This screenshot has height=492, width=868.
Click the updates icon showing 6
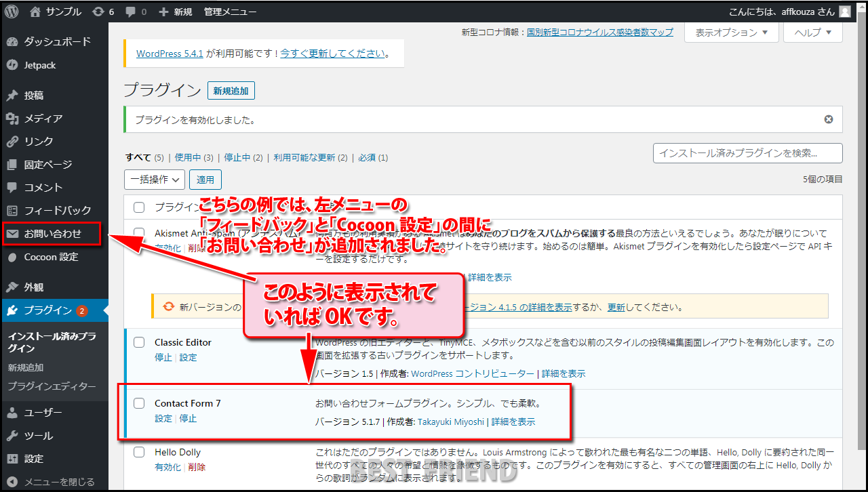click(98, 12)
